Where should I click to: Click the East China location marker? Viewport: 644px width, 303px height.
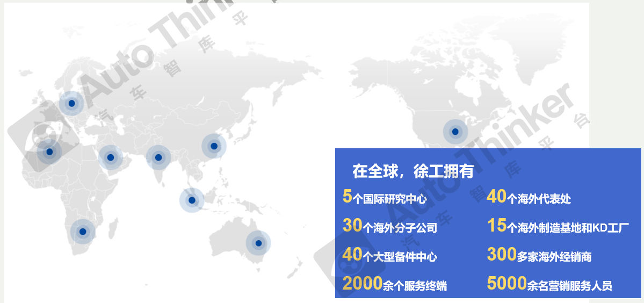tap(214, 146)
